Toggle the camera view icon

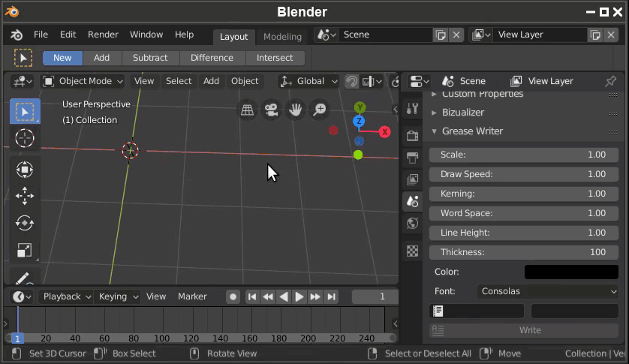[x=271, y=110]
